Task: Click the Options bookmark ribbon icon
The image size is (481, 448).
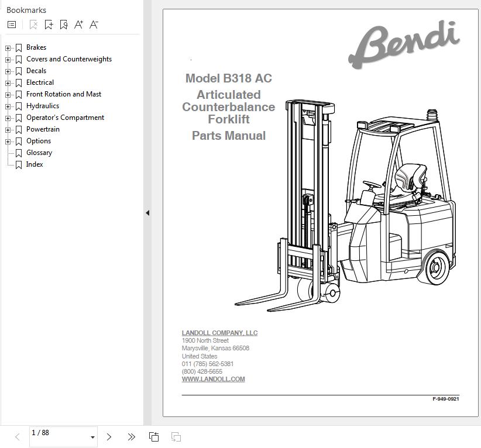Action: [x=19, y=142]
